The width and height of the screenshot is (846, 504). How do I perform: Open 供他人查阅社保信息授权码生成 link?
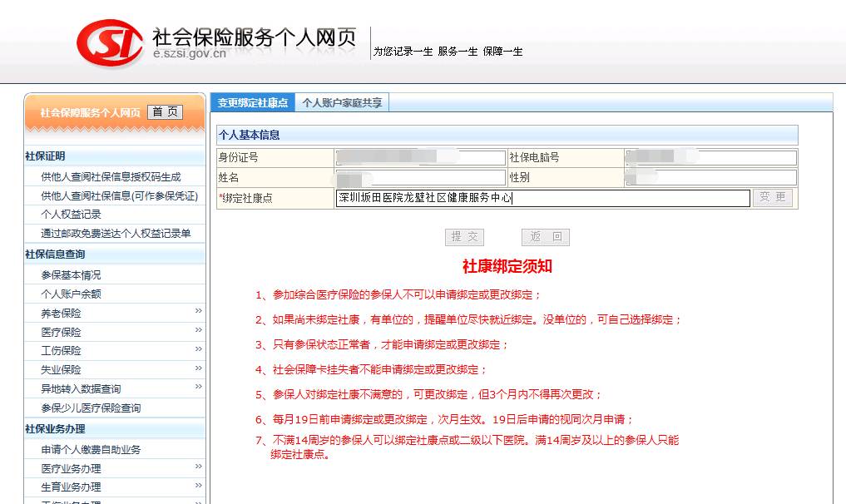click(x=111, y=177)
